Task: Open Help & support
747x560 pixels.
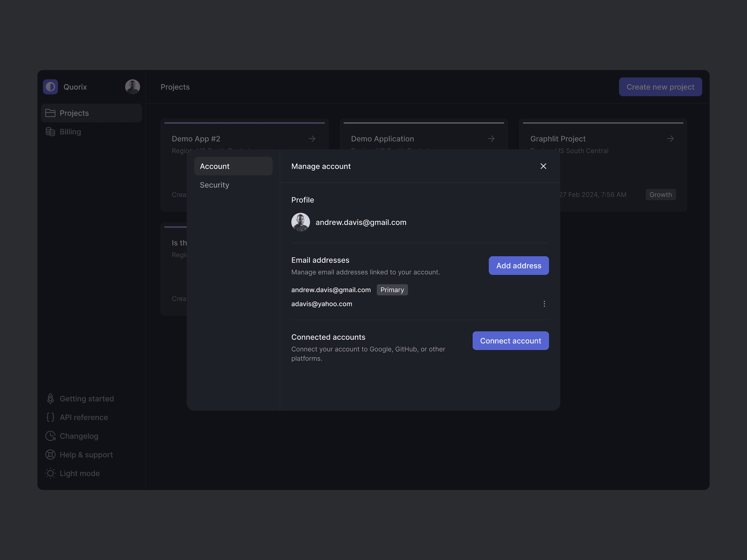Action: pos(86,455)
